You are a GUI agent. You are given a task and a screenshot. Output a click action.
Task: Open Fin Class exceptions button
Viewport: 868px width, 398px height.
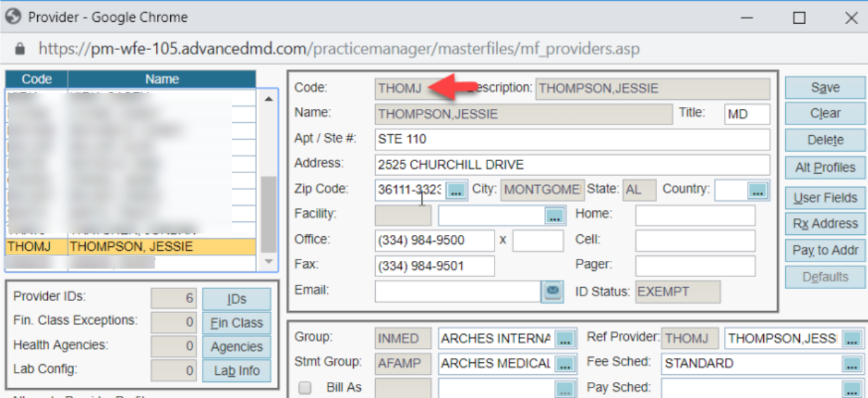(236, 323)
